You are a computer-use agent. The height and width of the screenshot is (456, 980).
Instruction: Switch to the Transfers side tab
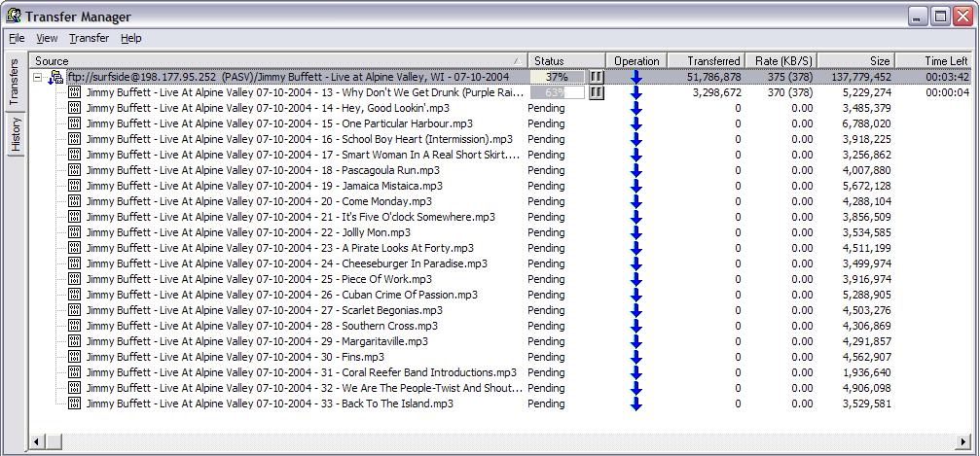16,83
